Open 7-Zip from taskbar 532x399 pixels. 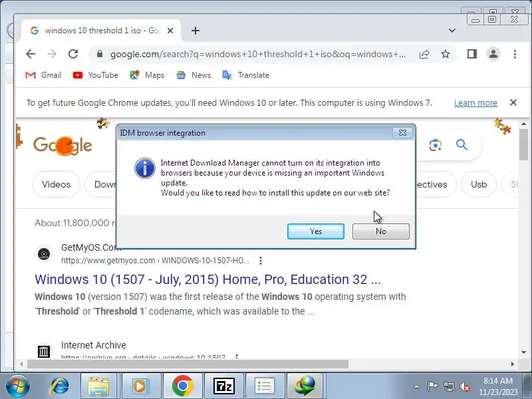click(x=224, y=386)
